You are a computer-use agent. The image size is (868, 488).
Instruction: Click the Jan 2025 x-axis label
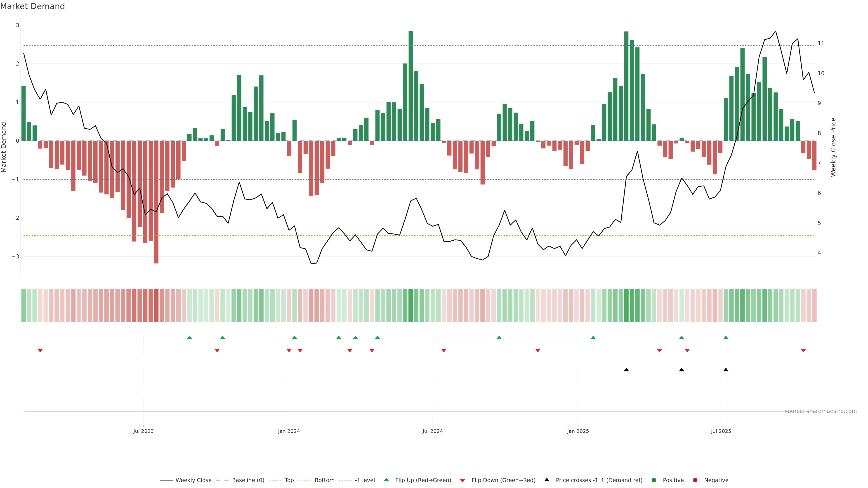(x=578, y=431)
